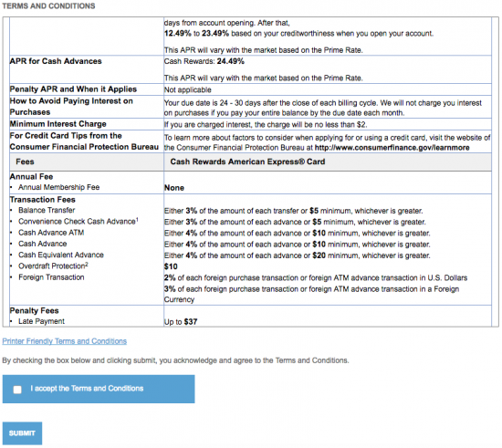This screenshot has height=448, width=502.
Task: Click the minimum interest charge $2 sentence
Action: [x=266, y=124]
